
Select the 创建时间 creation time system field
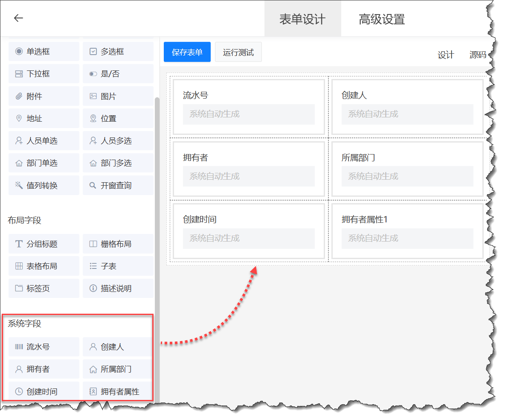coord(44,391)
